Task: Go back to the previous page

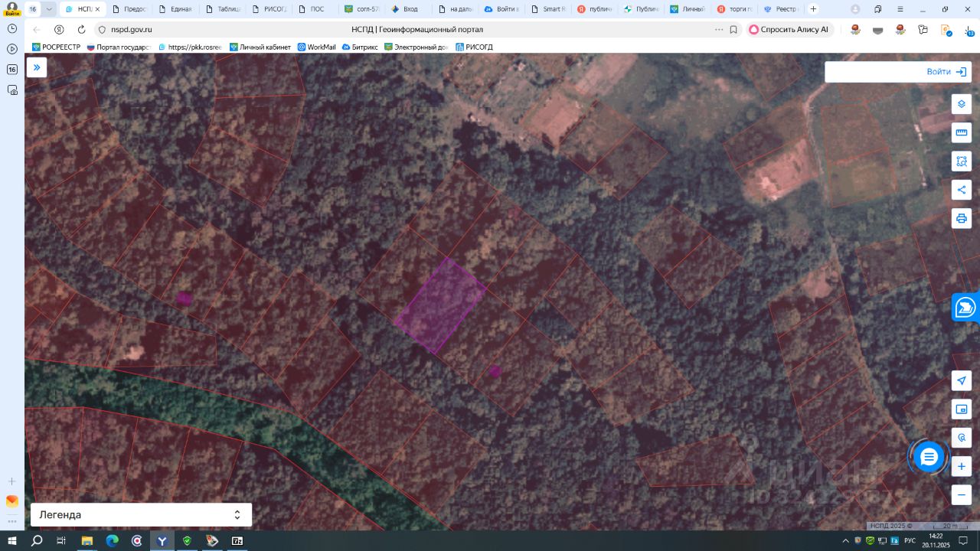Action: pos(37,30)
